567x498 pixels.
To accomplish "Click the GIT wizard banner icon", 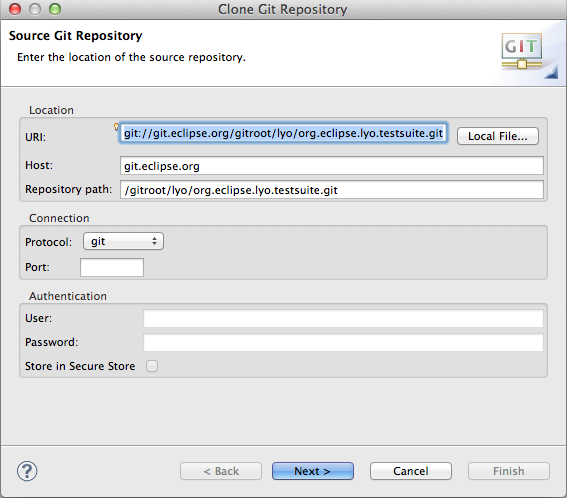I will [521, 51].
